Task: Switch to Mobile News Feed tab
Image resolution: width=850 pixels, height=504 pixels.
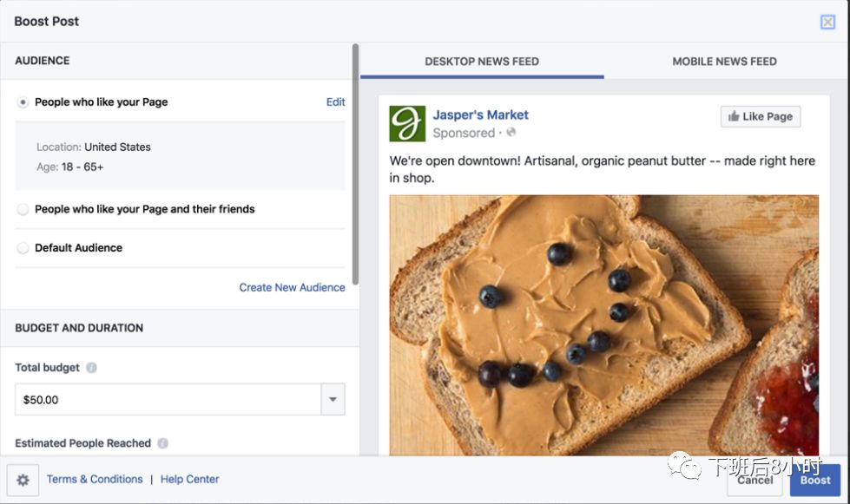Action: click(x=724, y=62)
